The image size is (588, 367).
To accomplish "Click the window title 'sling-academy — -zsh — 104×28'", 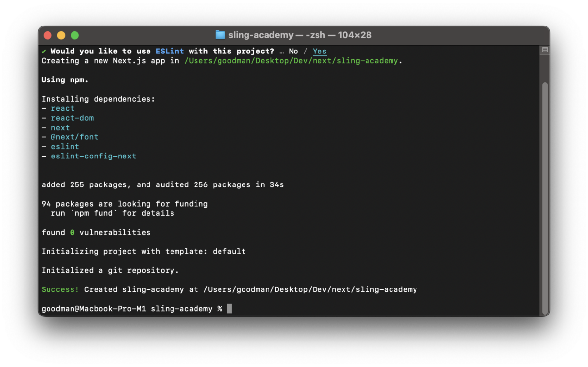I will (300, 35).
